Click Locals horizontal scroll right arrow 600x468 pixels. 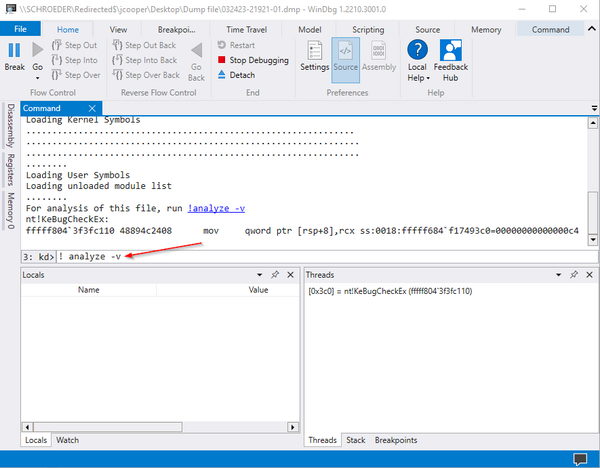(293, 427)
